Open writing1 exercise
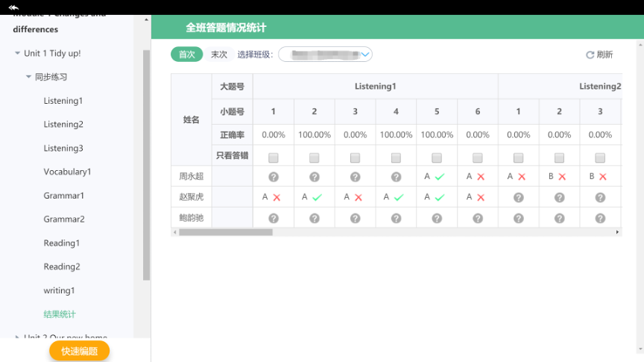 click(59, 290)
